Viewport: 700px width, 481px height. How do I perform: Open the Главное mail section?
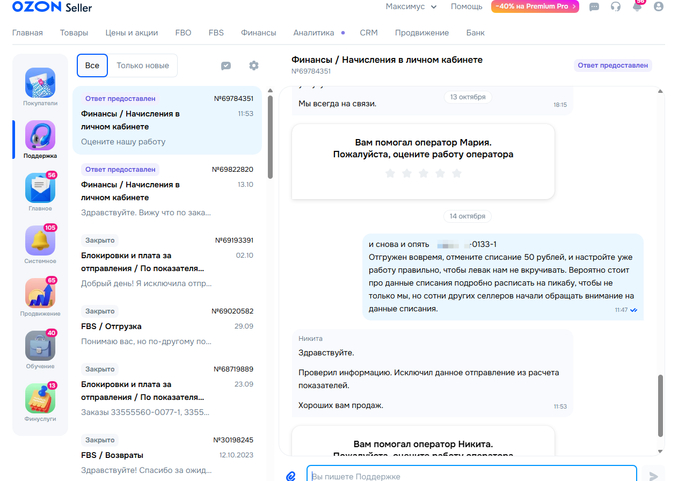(x=40, y=191)
